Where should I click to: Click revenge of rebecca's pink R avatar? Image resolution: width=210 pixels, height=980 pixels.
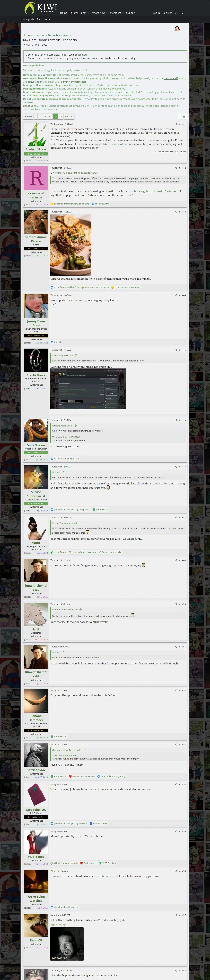tap(36, 178)
